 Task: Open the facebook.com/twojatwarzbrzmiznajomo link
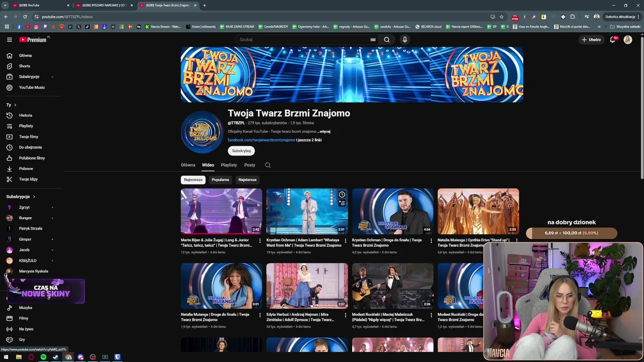click(262, 140)
